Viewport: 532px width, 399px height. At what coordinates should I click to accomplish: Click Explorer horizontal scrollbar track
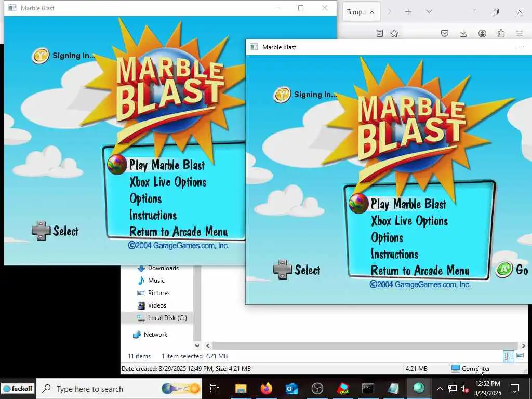click(365, 345)
